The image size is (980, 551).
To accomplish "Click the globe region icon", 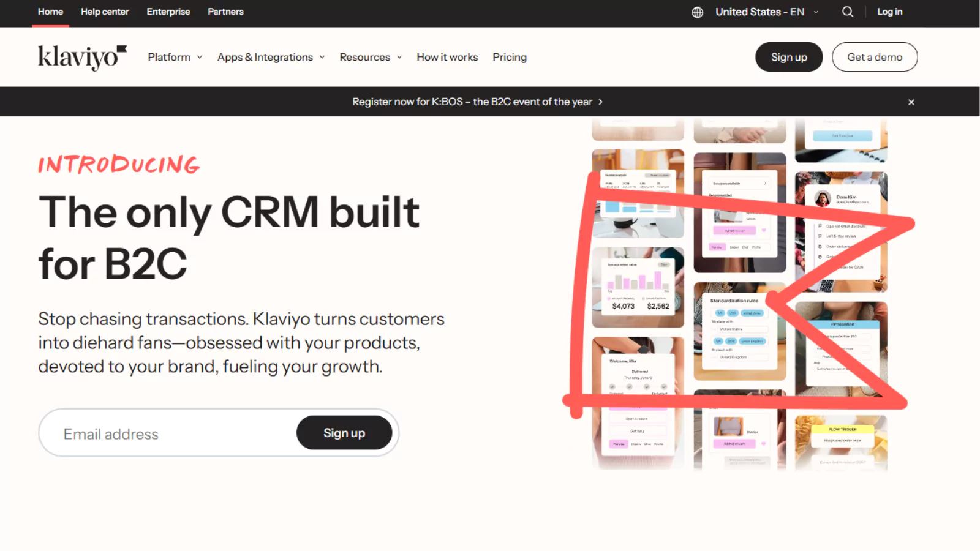I will [697, 12].
